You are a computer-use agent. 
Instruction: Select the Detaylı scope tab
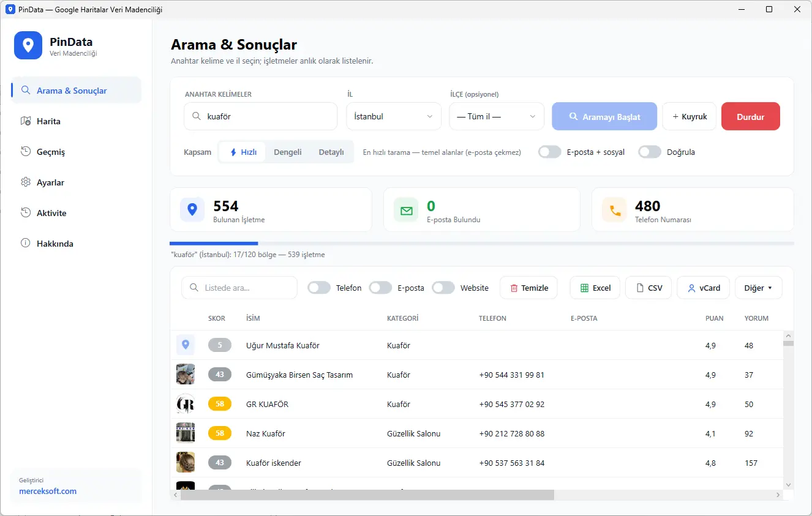tap(331, 152)
